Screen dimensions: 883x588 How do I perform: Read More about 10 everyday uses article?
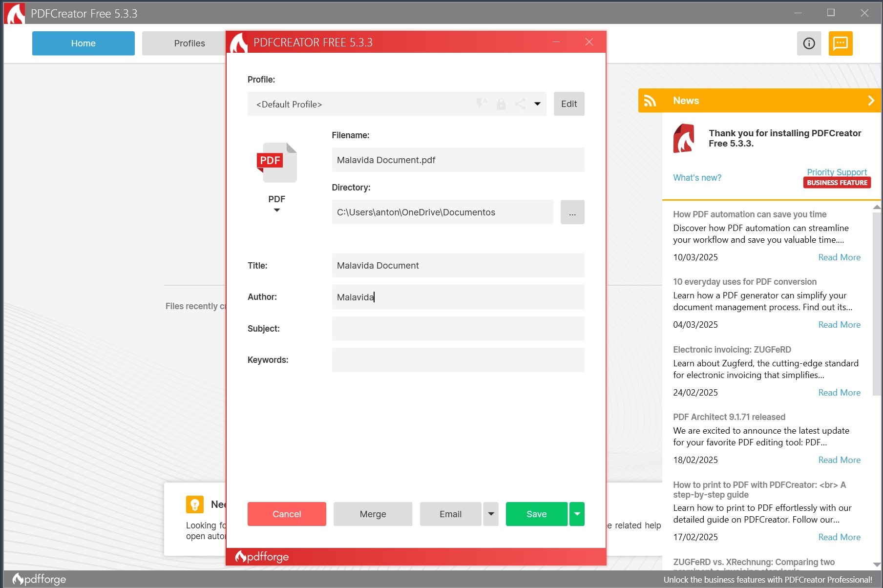click(839, 325)
